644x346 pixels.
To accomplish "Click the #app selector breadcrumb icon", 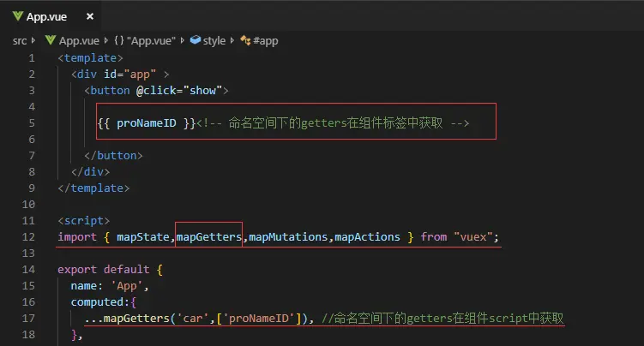I will pos(245,40).
